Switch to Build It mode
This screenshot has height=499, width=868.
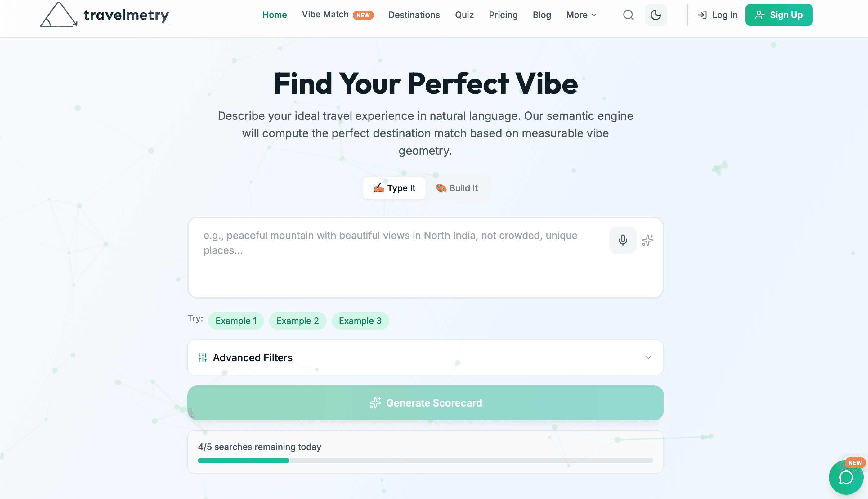point(457,188)
